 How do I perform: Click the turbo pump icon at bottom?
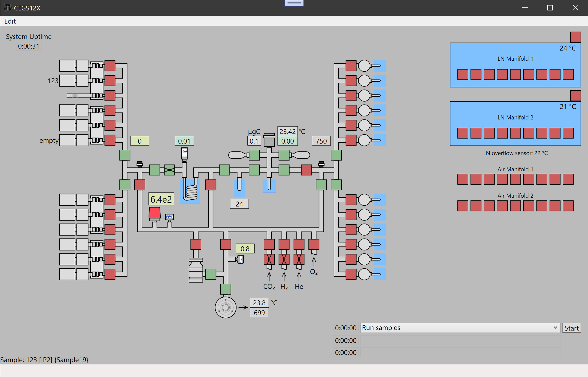[x=225, y=307]
